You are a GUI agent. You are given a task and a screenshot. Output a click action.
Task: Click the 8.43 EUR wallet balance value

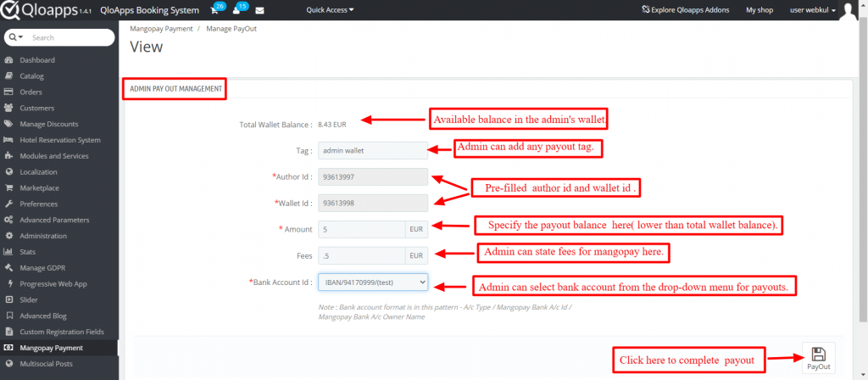(332, 125)
